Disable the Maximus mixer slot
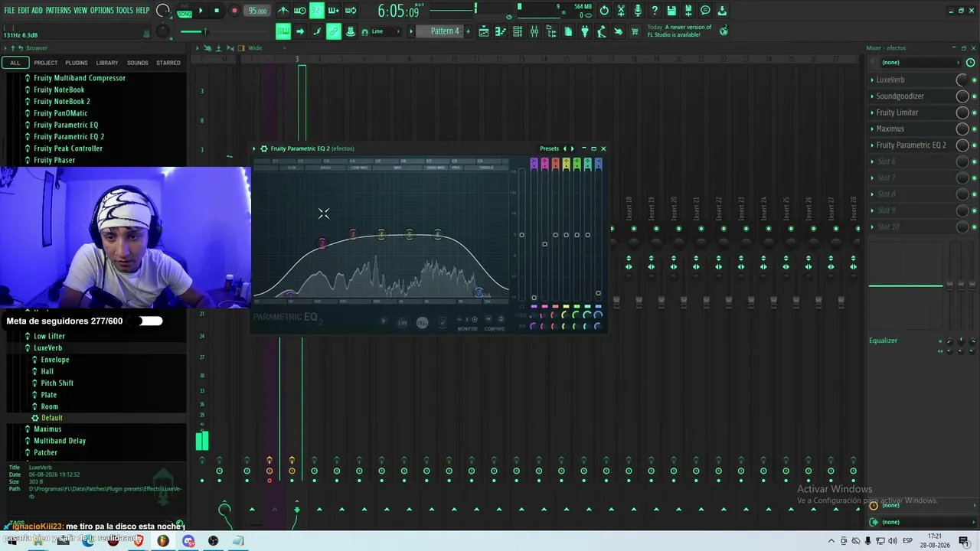Image resolution: width=980 pixels, height=551 pixels. point(974,129)
